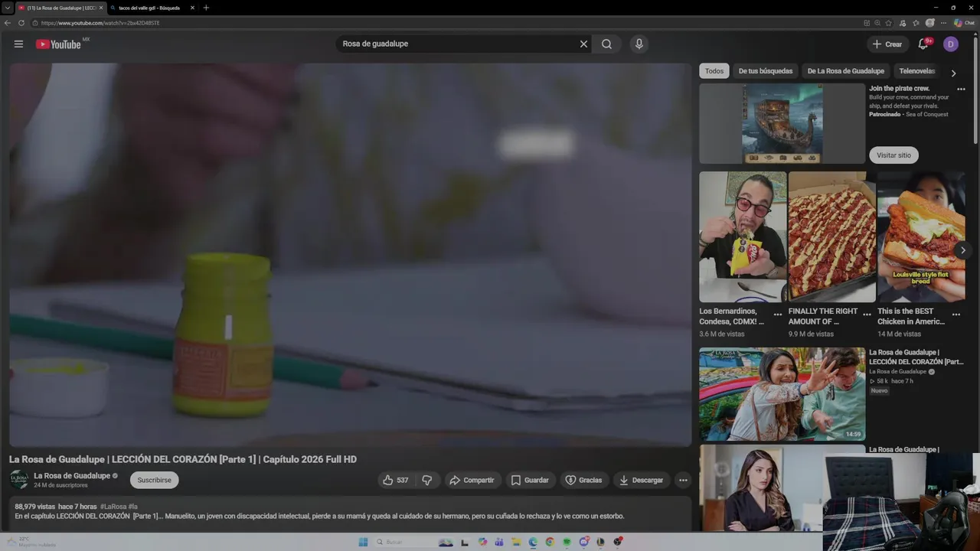Visit the ad site via Visitar sitio
The image size is (980, 551).
[893, 155]
